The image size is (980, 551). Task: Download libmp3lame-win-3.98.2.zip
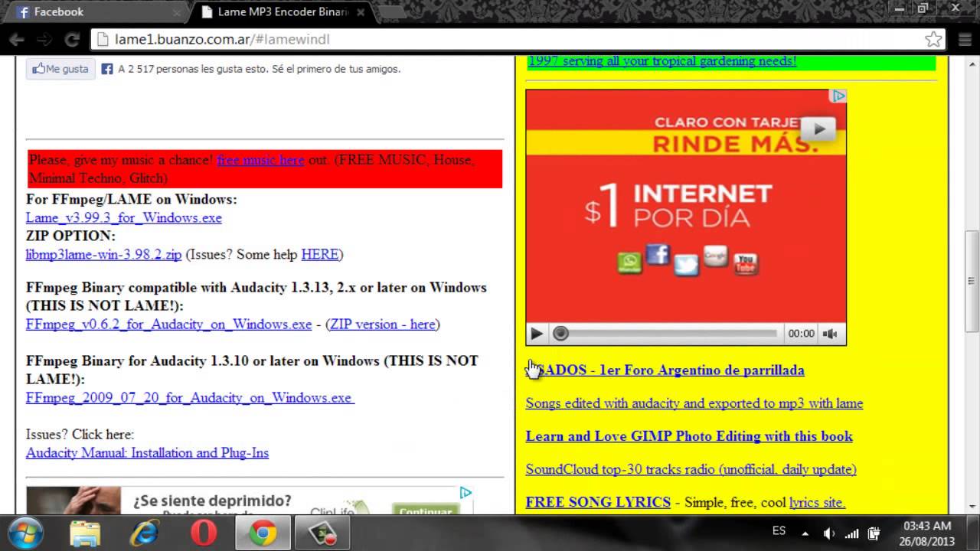tap(103, 254)
